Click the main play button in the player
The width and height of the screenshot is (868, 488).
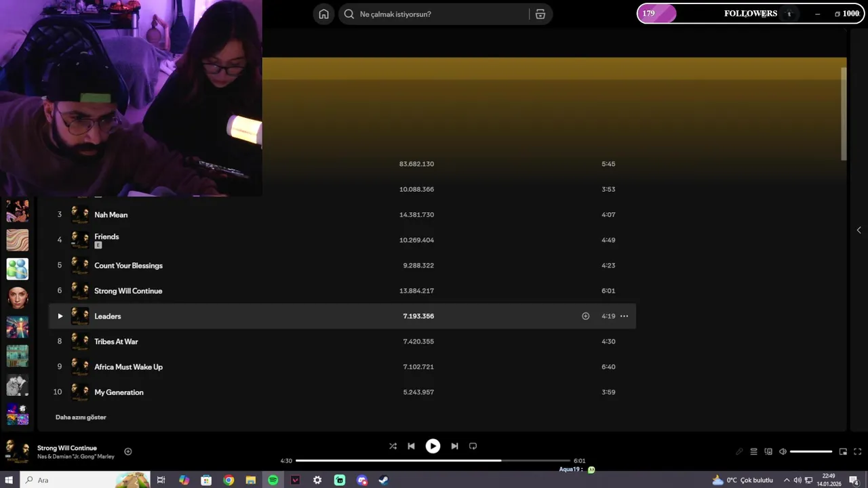pyautogui.click(x=433, y=446)
